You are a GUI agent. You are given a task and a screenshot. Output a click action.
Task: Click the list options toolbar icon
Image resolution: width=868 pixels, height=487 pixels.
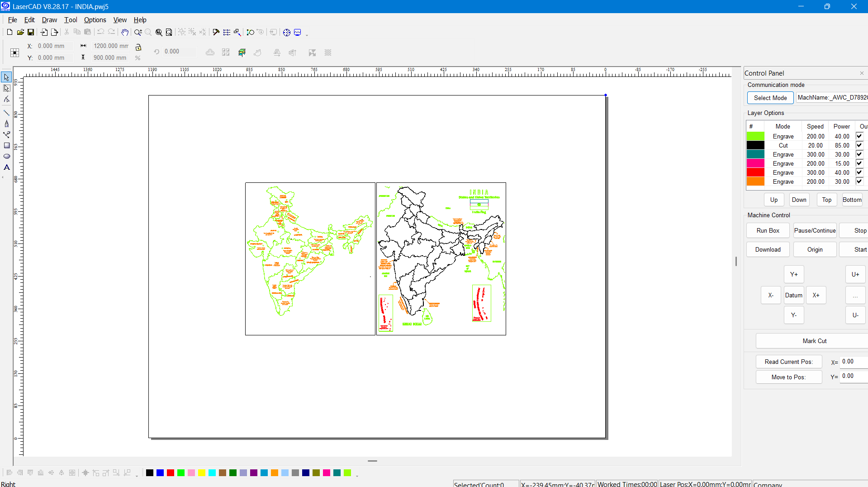(227, 32)
